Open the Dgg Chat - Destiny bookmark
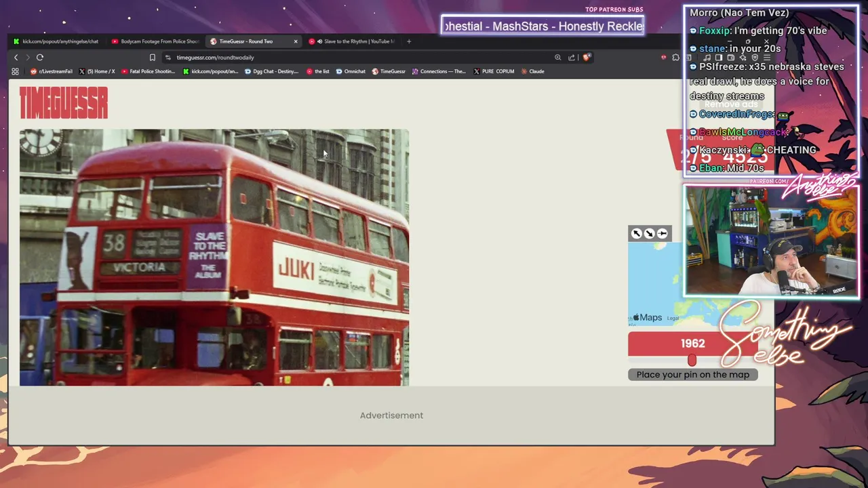Screen dimensions: 868x488 [271, 71]
